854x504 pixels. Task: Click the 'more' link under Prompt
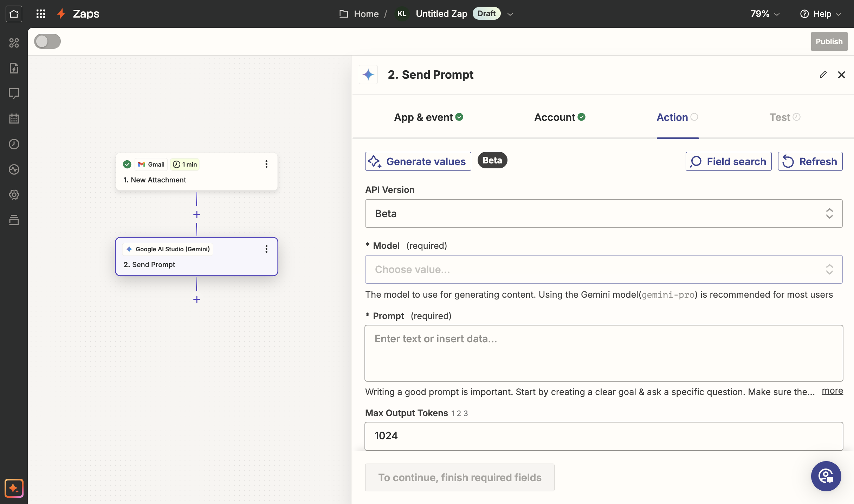coord(832,391)
